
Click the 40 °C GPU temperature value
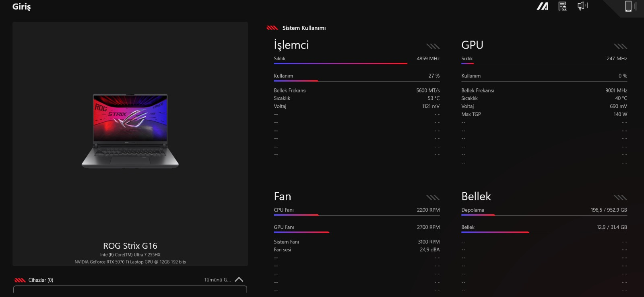tap(621, 98)
